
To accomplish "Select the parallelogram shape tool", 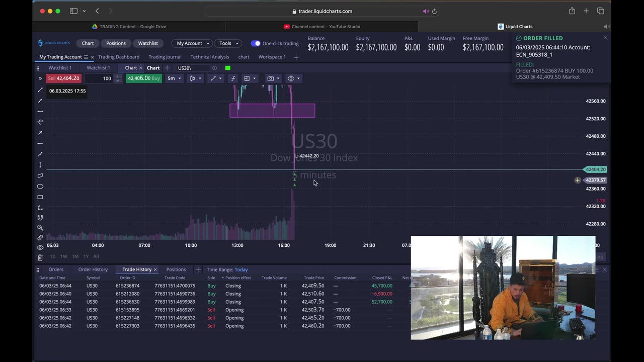I will (40, 175).
